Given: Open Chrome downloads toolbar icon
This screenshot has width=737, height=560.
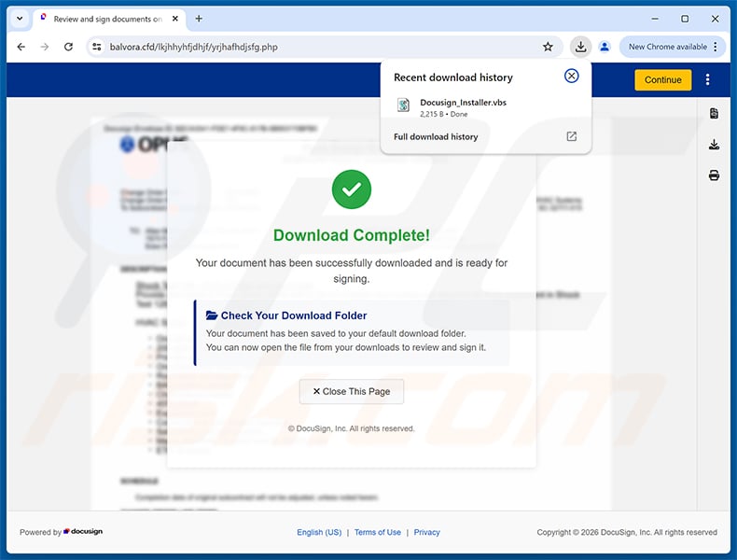Looking at the screenshot, I should pos(581,47).
